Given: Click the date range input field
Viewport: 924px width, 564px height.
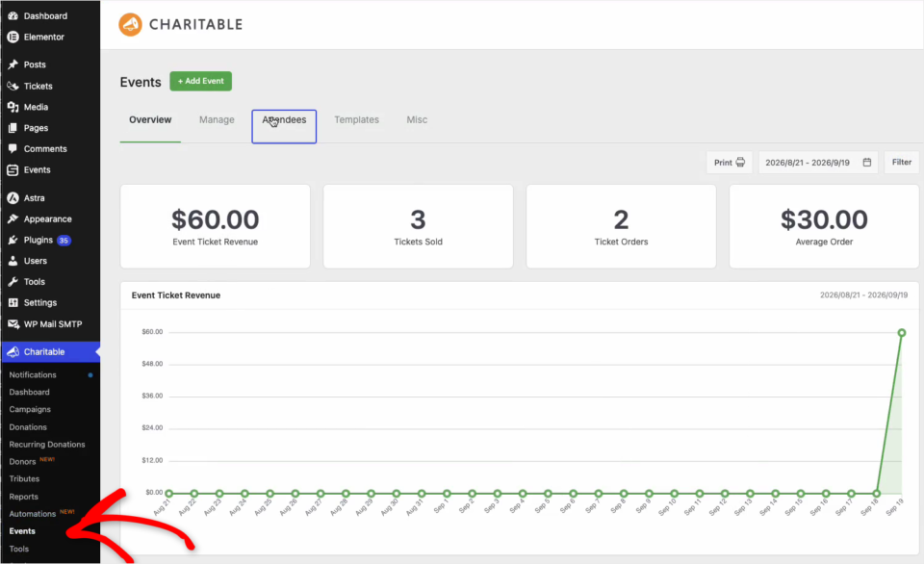Looking at the screenshot, I should tap(818, 163).
